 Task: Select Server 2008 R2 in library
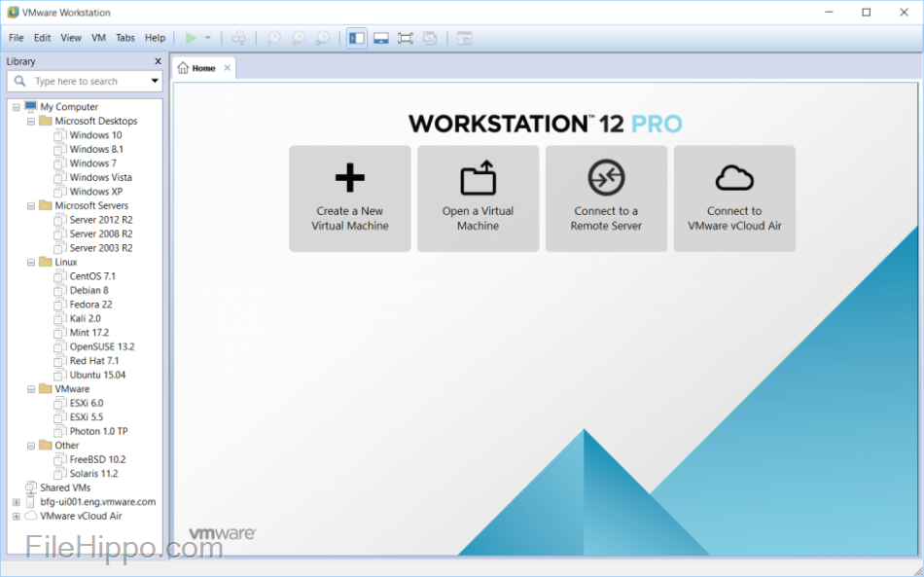point(101,234)
